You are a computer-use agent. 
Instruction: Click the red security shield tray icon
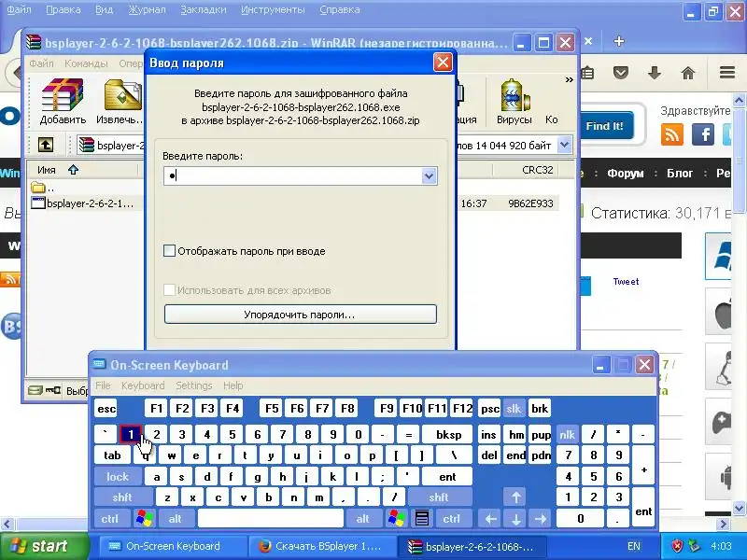(x=677, y=546)
